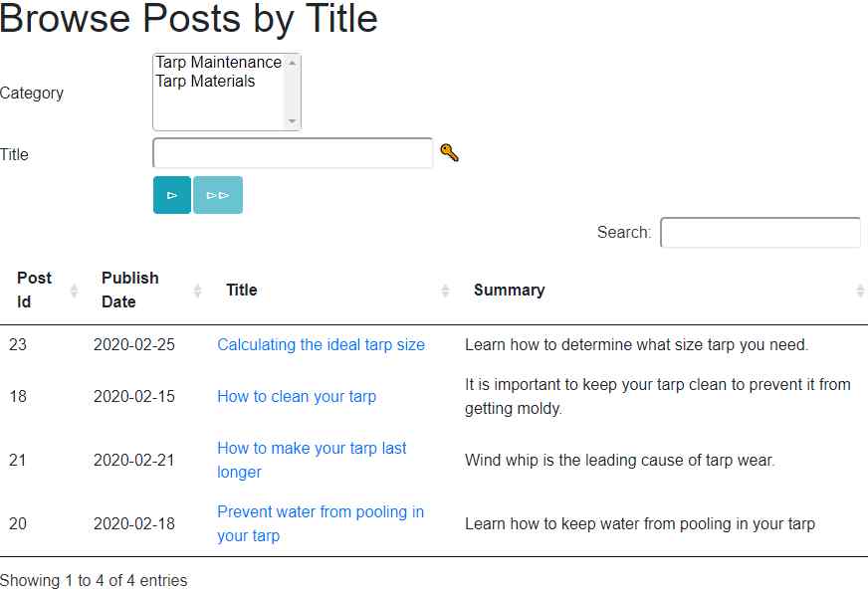Click the key icon beside Title field
The image size is (868, 592).
[x=449, y=153]
